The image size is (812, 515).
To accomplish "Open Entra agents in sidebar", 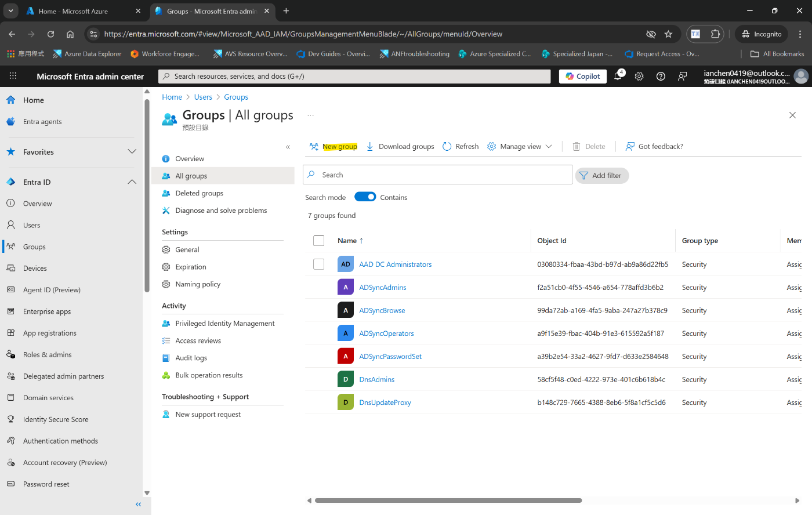I will click(x=42, y=122).
